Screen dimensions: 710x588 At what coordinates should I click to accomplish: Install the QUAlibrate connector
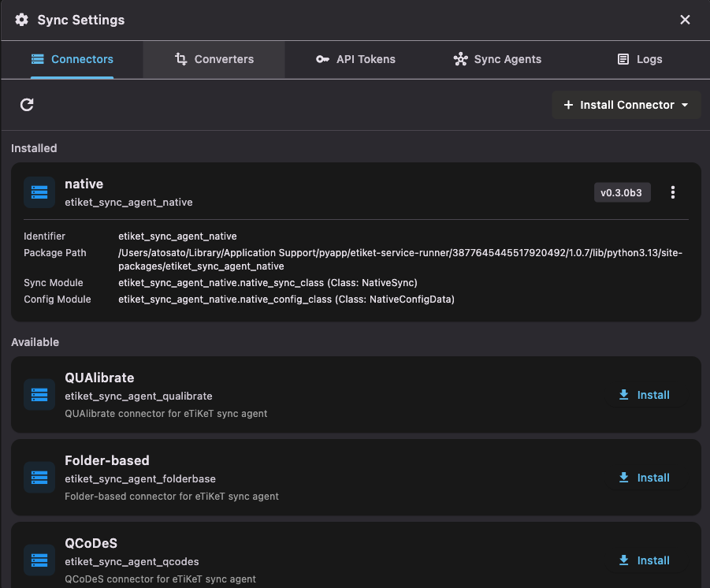pyautogui.click(x=644, y=395)
